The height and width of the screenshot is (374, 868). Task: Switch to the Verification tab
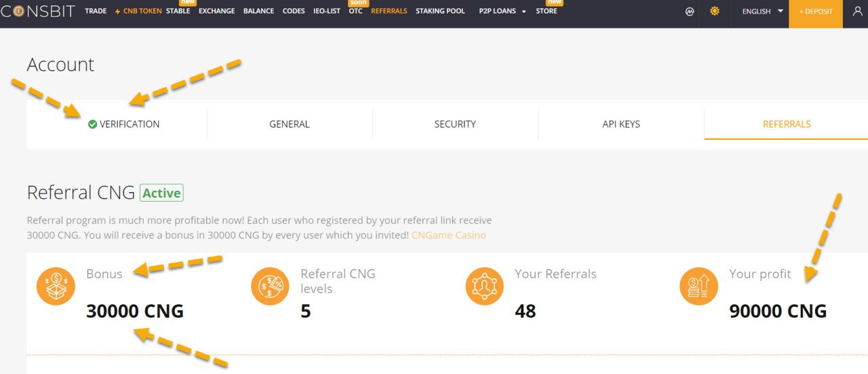coord(124,124)
